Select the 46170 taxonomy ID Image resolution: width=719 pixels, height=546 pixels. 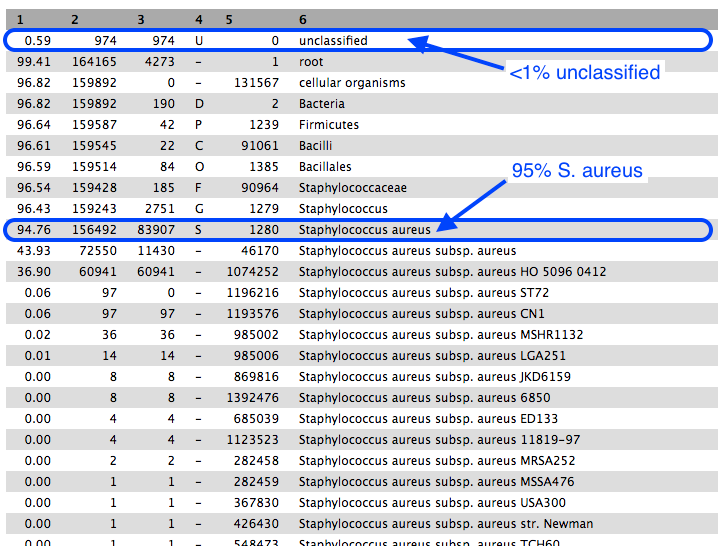point(260,251)
